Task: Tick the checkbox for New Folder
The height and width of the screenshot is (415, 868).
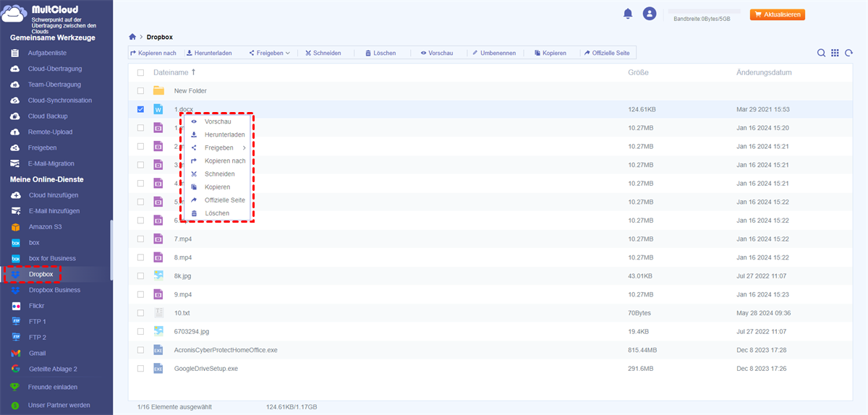Action: (x=140, y=91)
